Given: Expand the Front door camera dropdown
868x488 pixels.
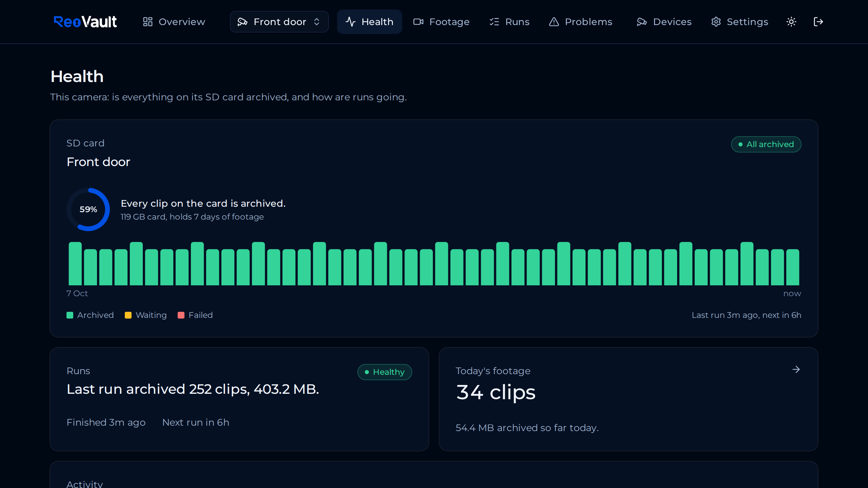Looking at the screenshot, I should (x=279, y=22).
